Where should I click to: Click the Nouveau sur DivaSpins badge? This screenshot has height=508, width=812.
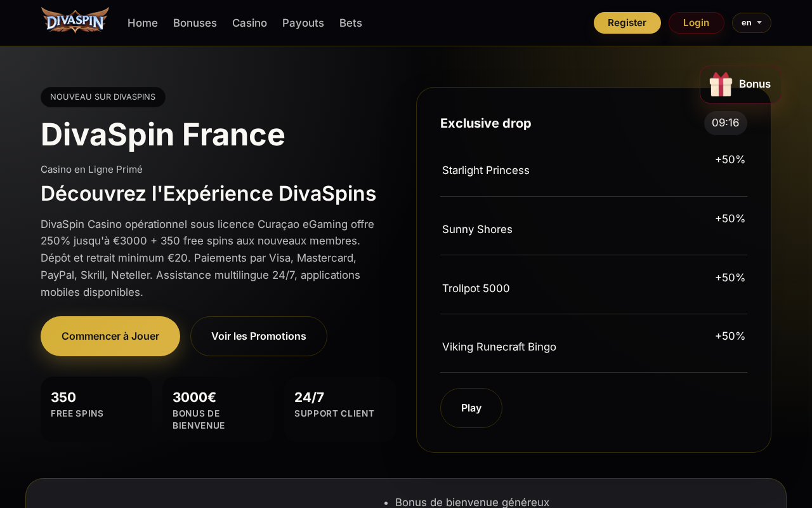click(x=103, y=97)
